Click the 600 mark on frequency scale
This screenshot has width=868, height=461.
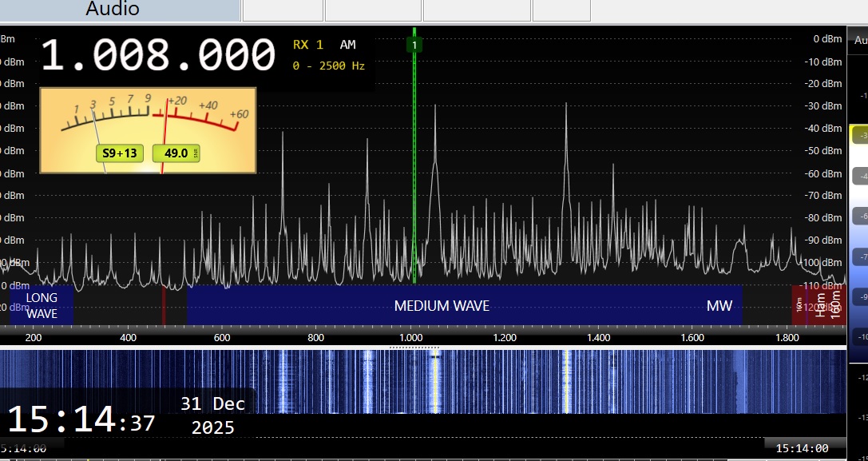222,338
